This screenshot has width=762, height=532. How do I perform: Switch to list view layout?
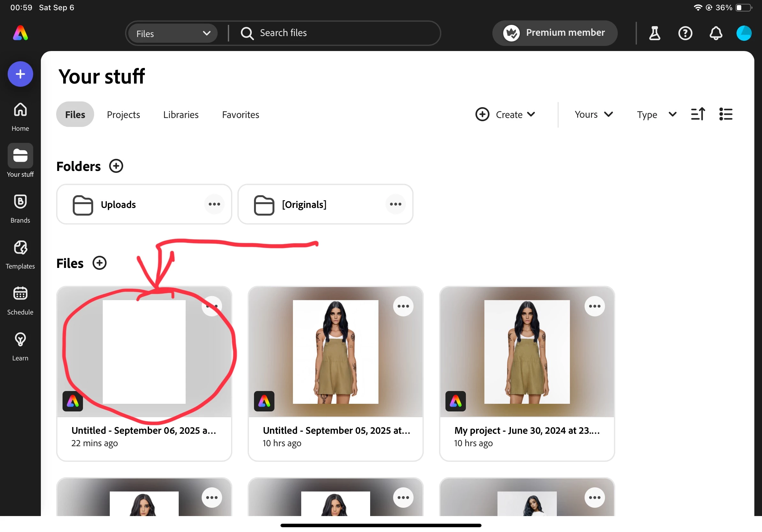726,115
